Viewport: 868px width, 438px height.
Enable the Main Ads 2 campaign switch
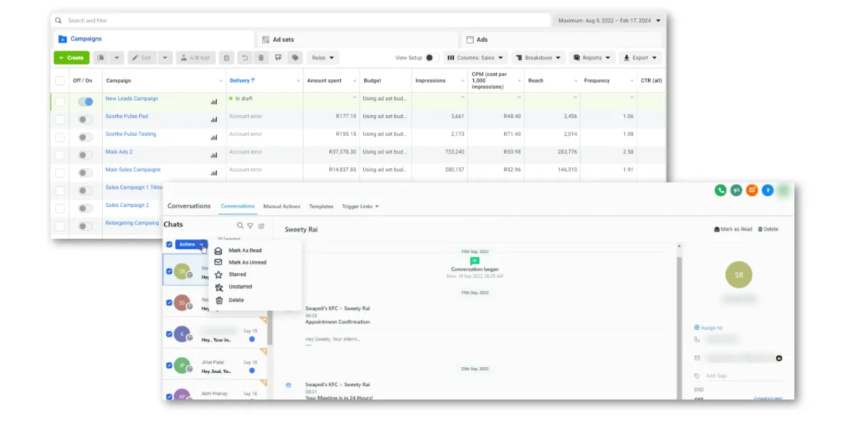tap(85, 155)
